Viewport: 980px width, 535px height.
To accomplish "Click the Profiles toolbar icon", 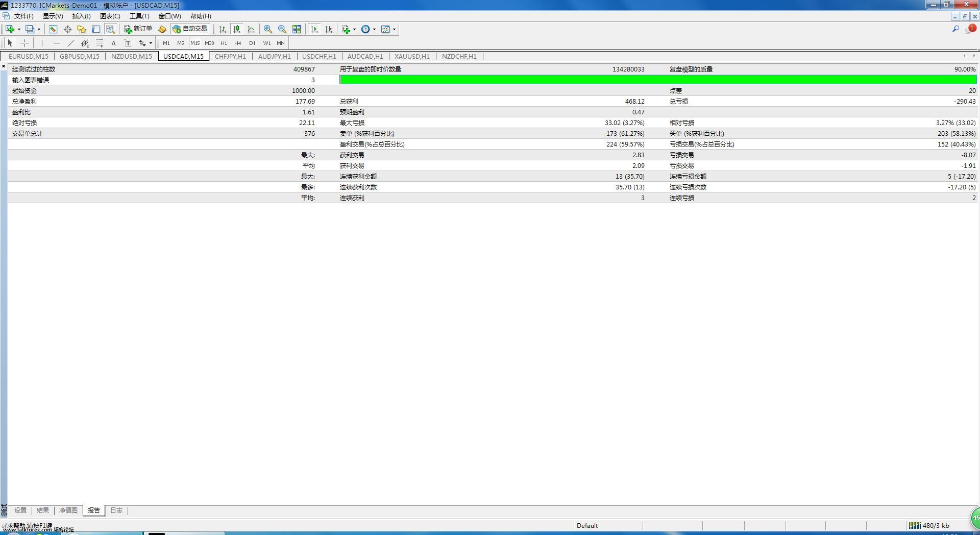I will 30,29.
